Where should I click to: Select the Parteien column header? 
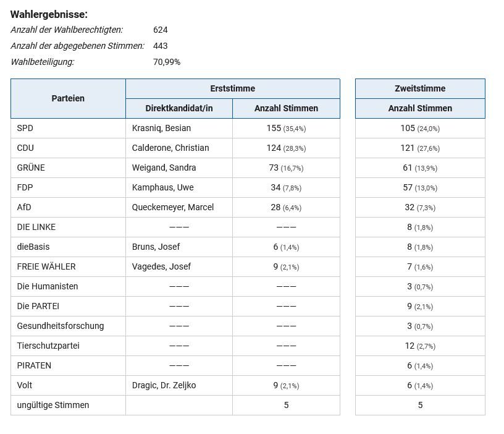pyautogui.click(x=68, y=98)
